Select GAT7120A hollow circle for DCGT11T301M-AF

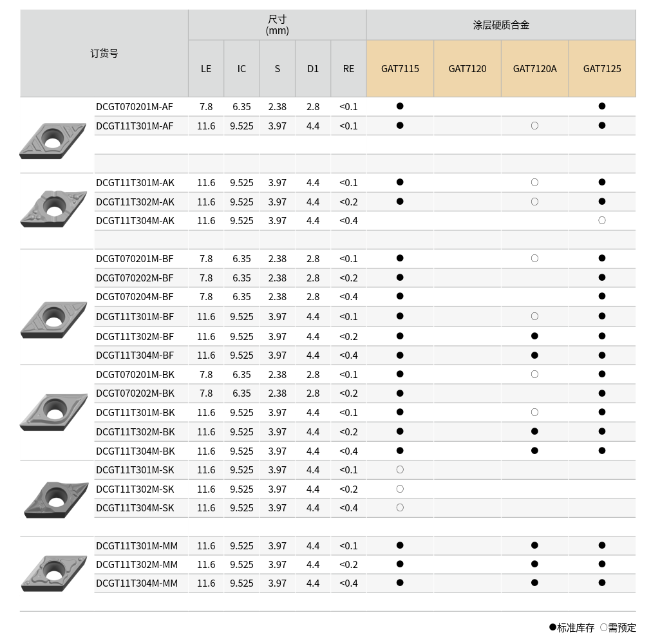[x=534, y=126]
